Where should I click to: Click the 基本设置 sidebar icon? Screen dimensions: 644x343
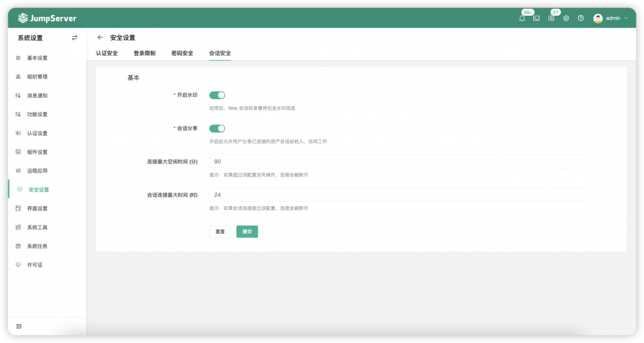pos(18,58)
